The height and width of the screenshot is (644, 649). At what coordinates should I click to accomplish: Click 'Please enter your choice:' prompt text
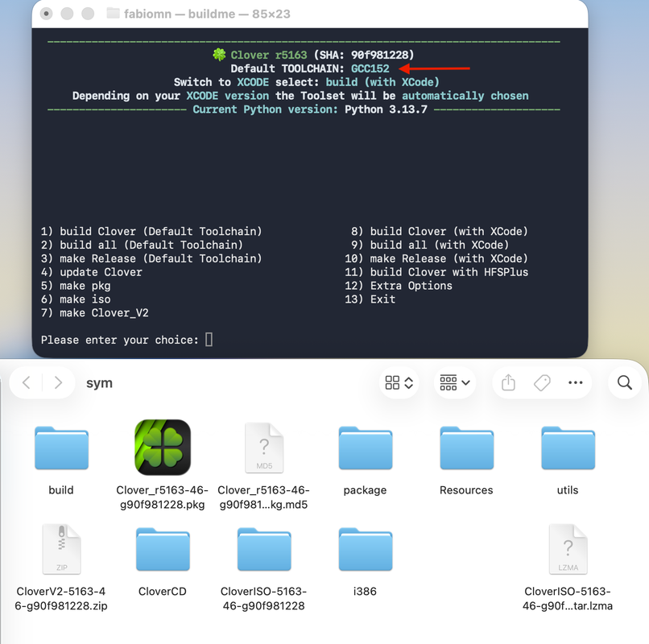click(x=120, y=340)
